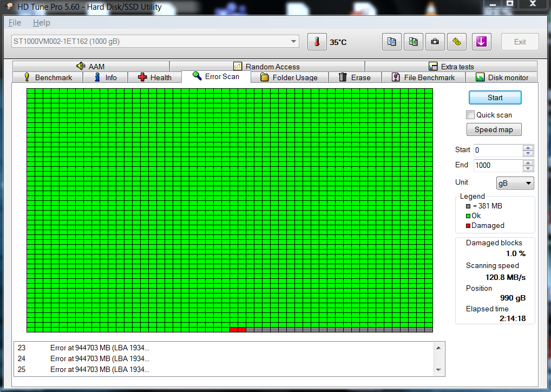Enable the Quick scan checkbox
The image size is (551, 392).
tap(470, 115)
